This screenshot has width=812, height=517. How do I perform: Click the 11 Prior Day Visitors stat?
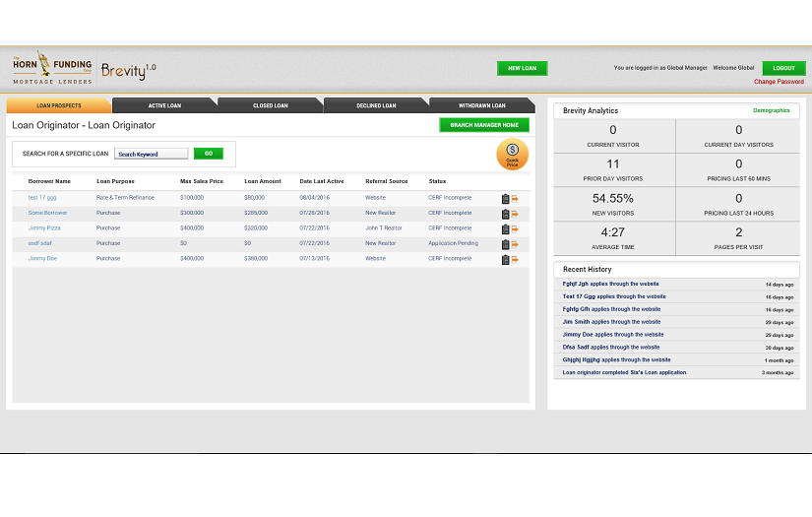point(613,169)
